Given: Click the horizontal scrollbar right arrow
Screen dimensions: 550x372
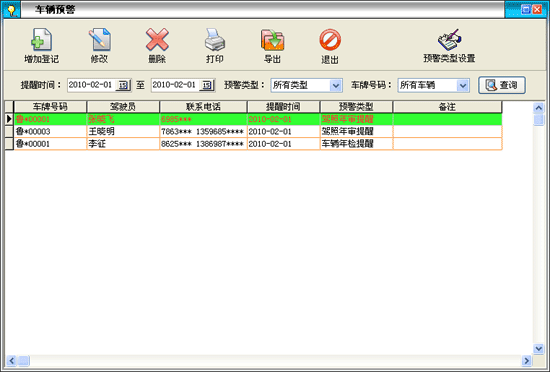Looking at the screenshot, I should coord(526,360).
